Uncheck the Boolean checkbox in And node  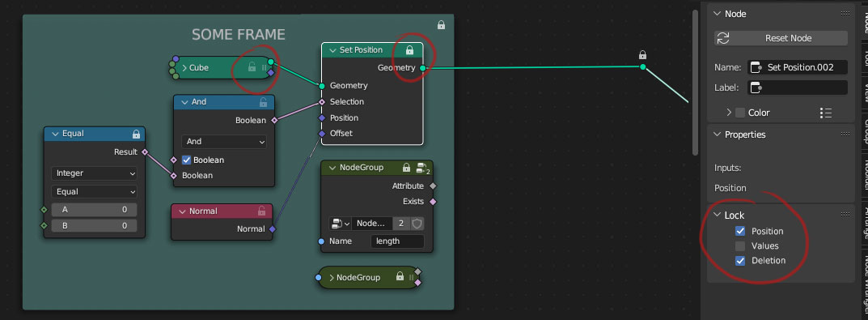coord(187,160)
